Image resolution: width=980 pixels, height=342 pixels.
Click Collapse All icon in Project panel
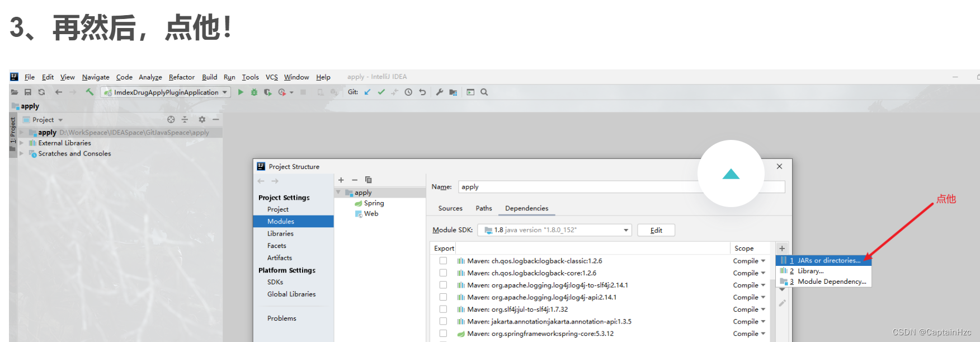pos(185,119)
